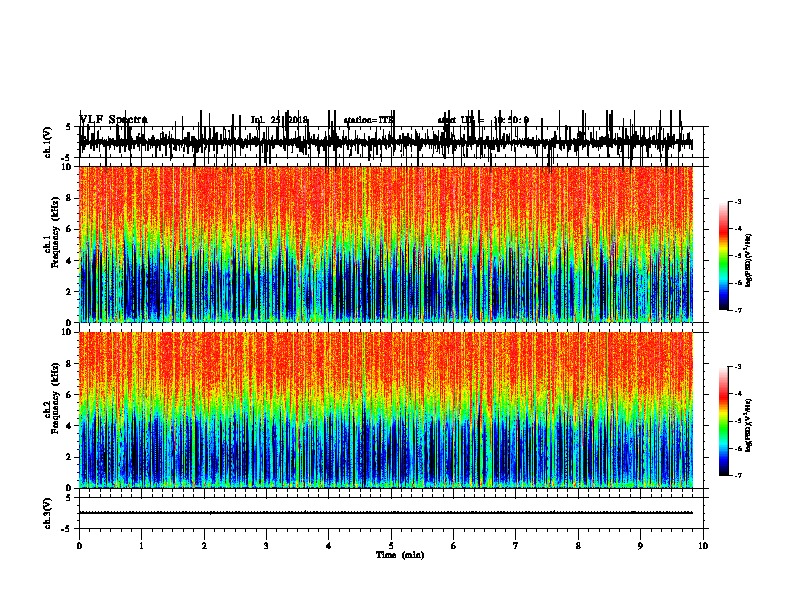792x612 pixels.
Task: Click the ch.1 color bar '-3' tick
Action: point(737,201)
